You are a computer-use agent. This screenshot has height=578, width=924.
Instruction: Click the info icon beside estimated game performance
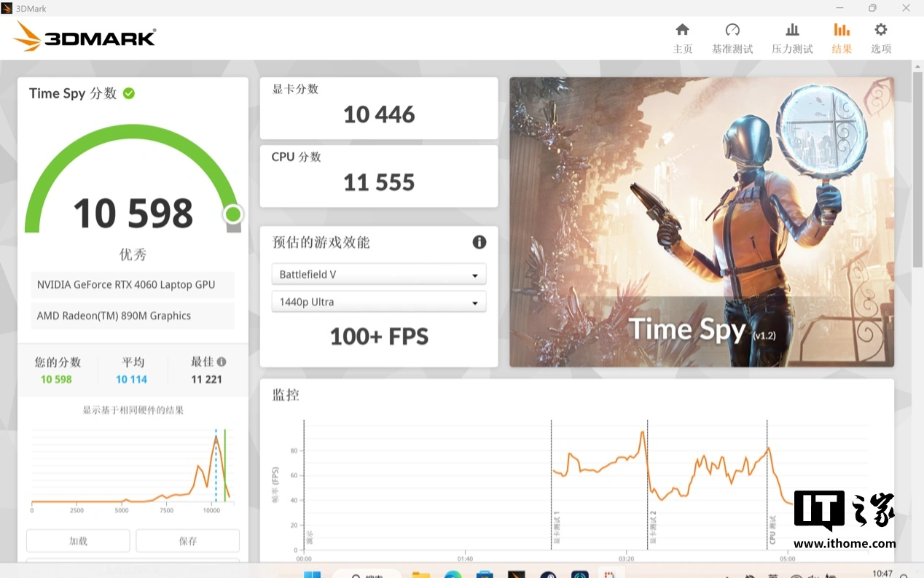tap(479, 242)
